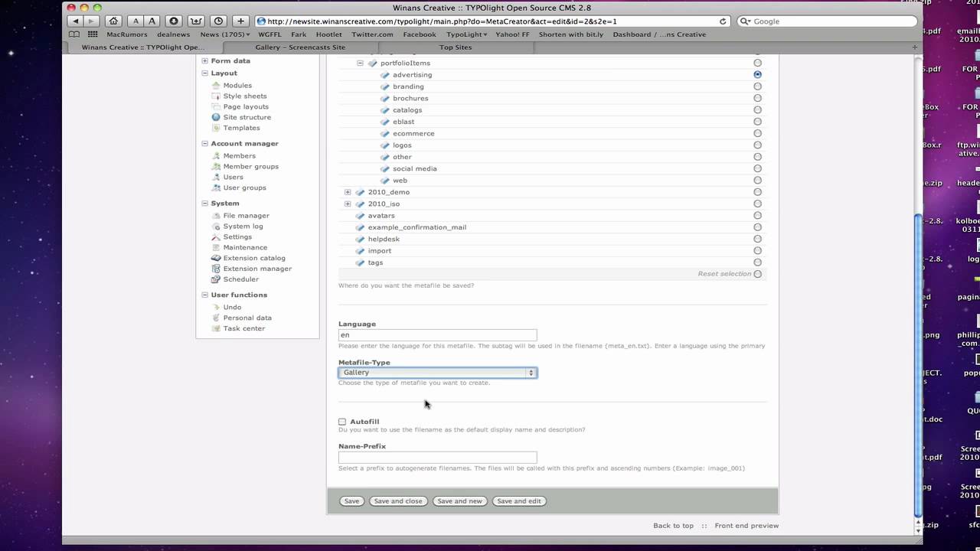Click the Save and close button

pyautogui.click(x=397, y=501)
